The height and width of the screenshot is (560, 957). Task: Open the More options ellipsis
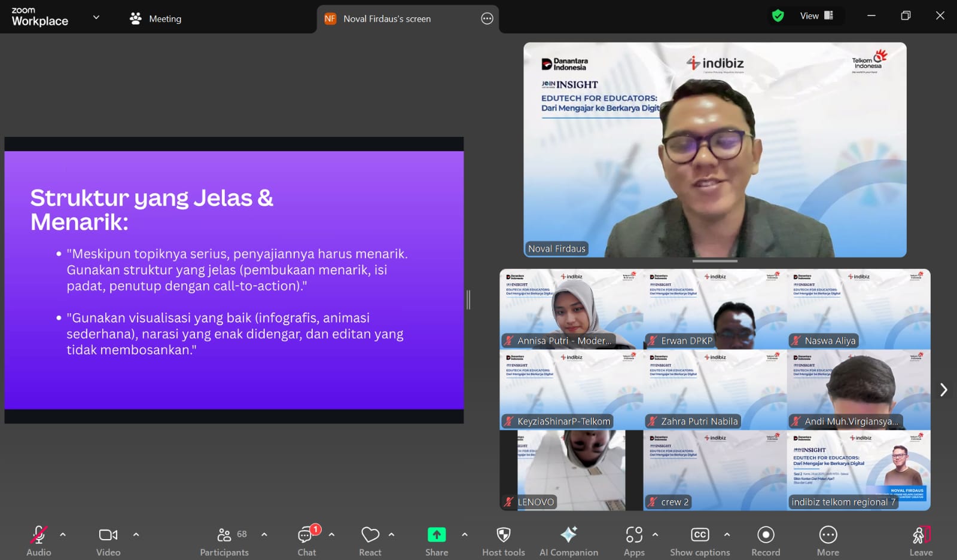tap(828, 541)
